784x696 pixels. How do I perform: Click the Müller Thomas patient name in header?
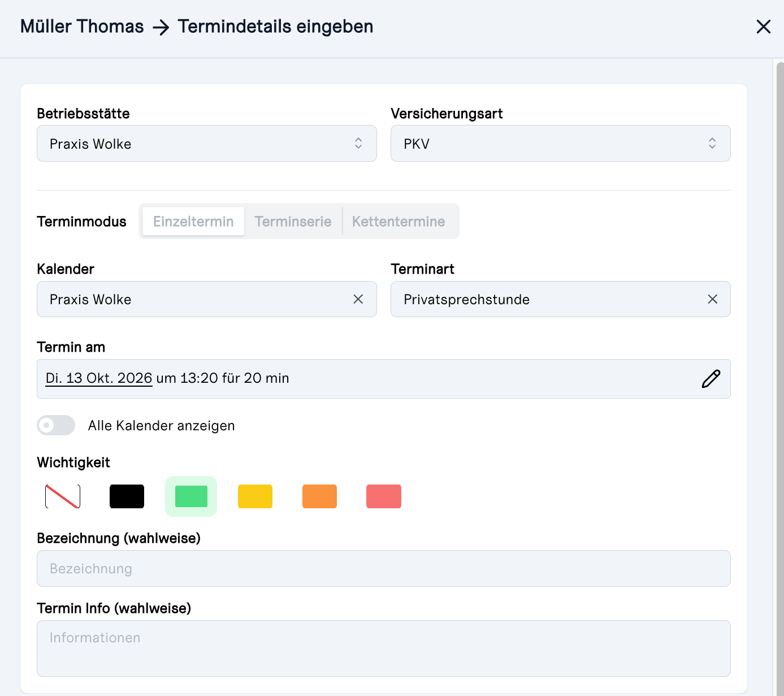pyautogui.click(x=82, y=27)
